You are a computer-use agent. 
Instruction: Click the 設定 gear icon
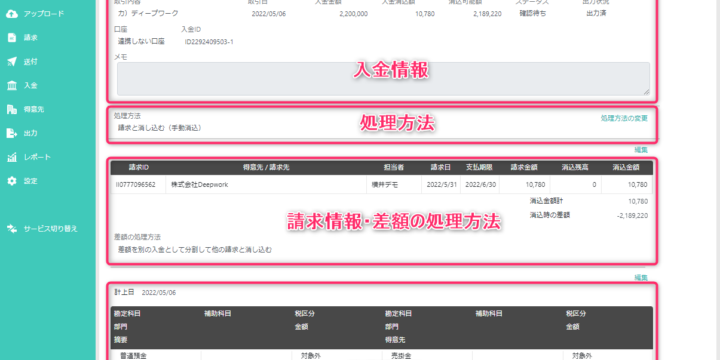pyautogui.click(x=12, y=181)
